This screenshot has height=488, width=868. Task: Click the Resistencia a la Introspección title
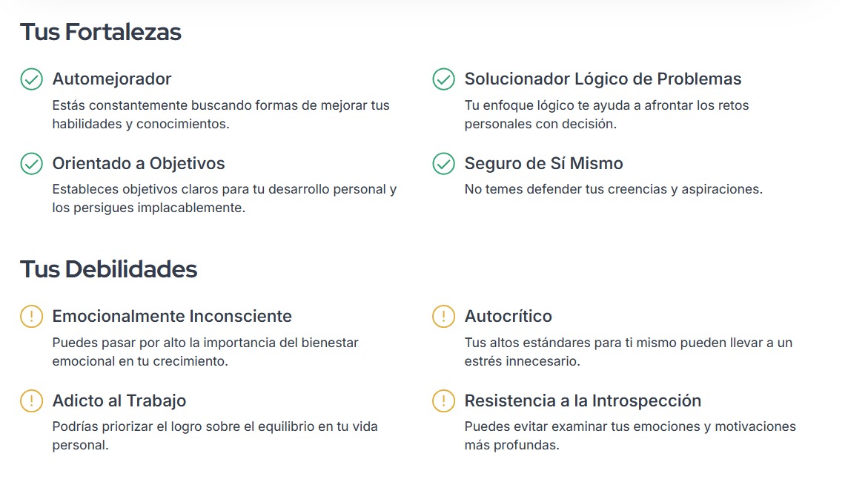(x=583, y=400)
